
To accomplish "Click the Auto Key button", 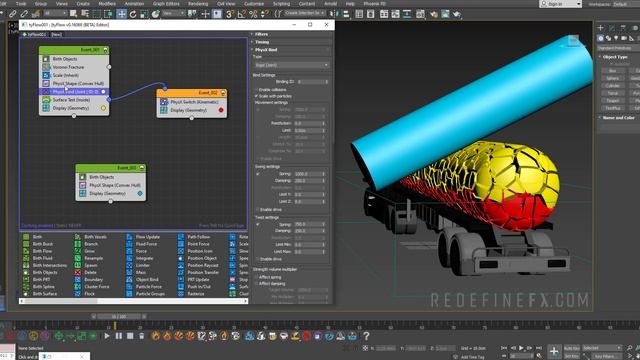I will 571,348.
